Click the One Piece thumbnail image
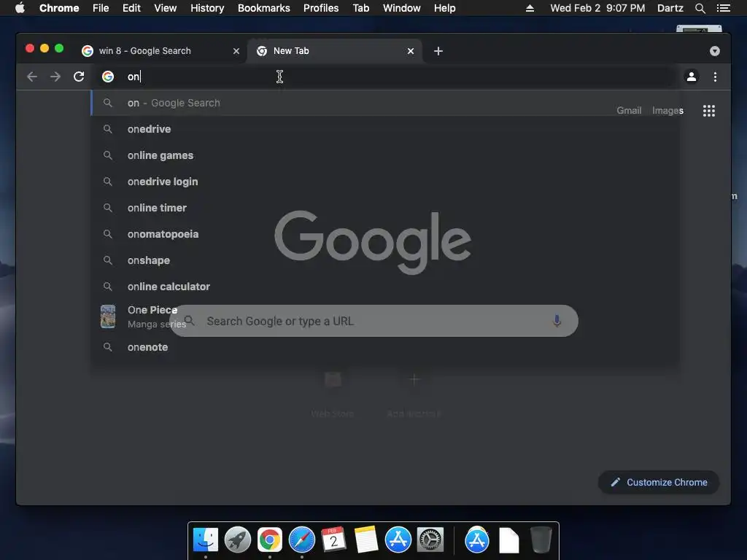This screenshot has width=747, height=560. 108,316
